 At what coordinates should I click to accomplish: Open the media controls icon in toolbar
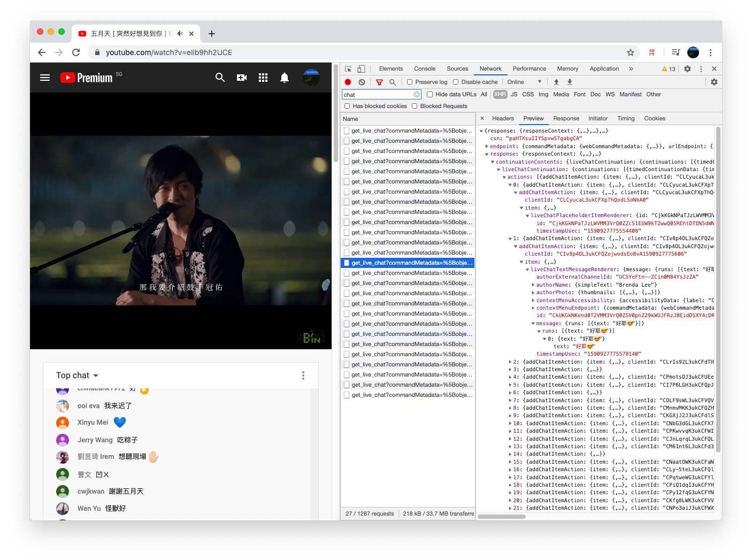[x=676, y=52]
